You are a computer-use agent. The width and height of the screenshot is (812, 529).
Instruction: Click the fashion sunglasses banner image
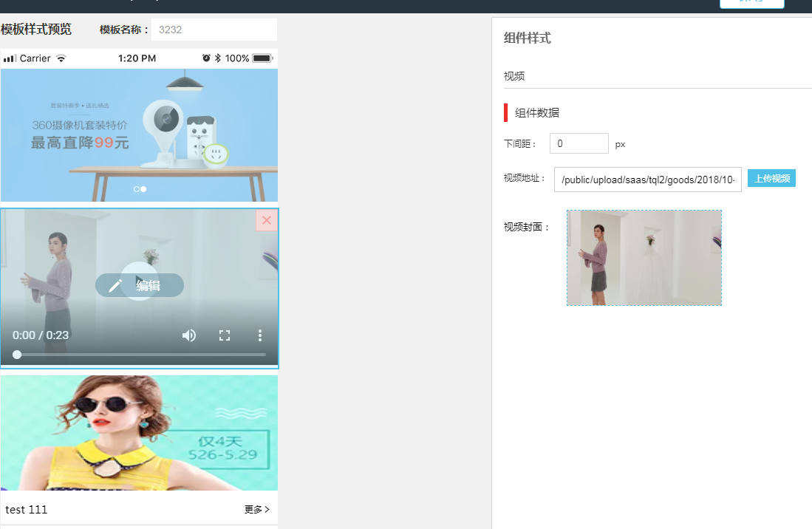pos(139,432)
